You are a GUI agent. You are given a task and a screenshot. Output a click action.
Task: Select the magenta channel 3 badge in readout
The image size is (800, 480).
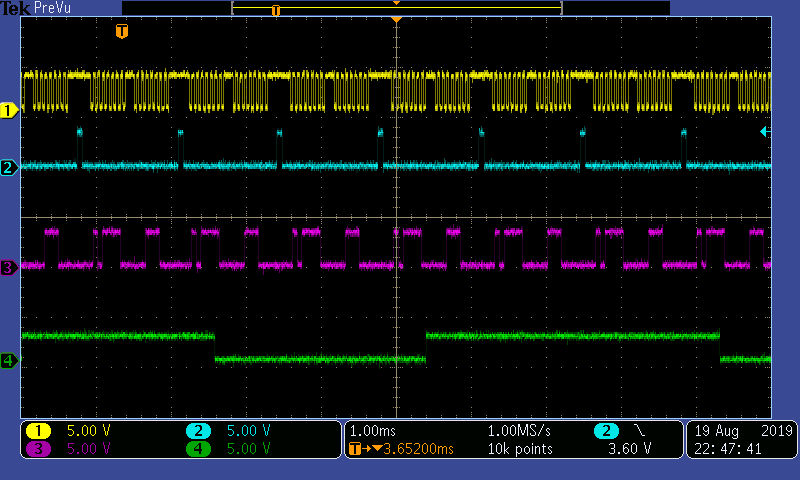38,449
